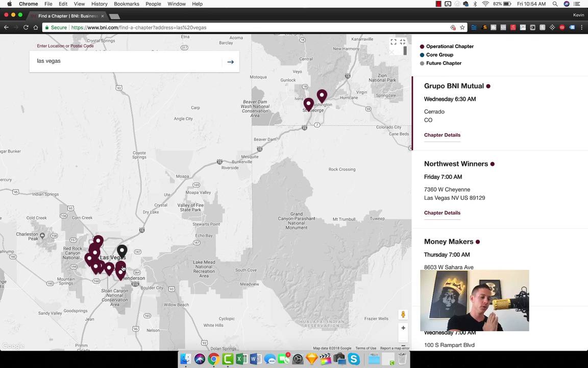Viewport: 588px width, 368px height.
Task: Open the Wi-Fi menu bar icon
Action: (x=485, y=4)
